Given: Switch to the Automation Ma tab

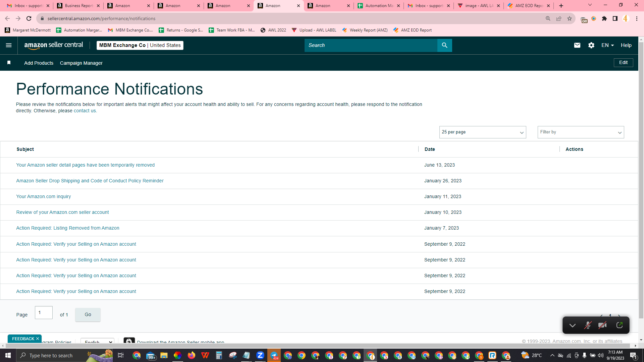Looking at the screenshot, I should pyautogui.click(x=379, y=6).
